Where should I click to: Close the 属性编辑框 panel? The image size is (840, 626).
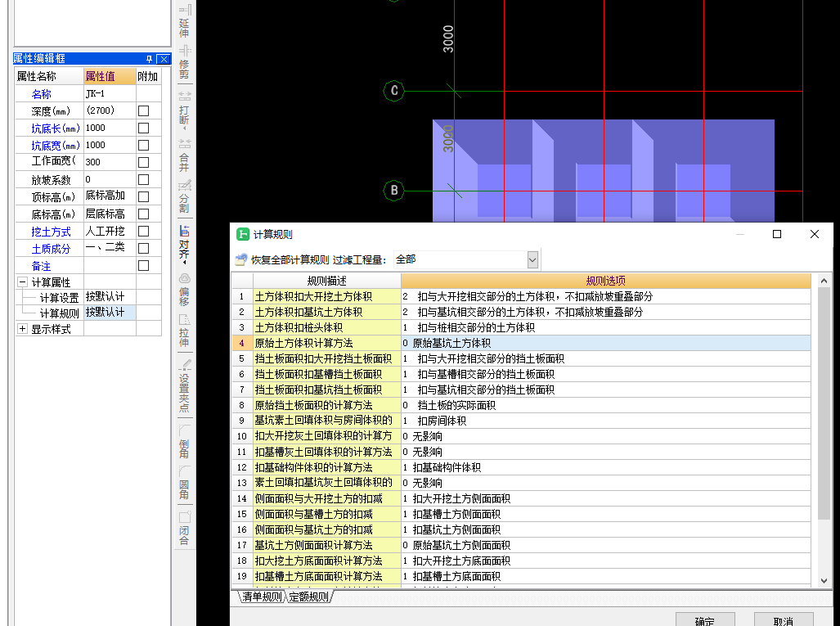point(164,59)
